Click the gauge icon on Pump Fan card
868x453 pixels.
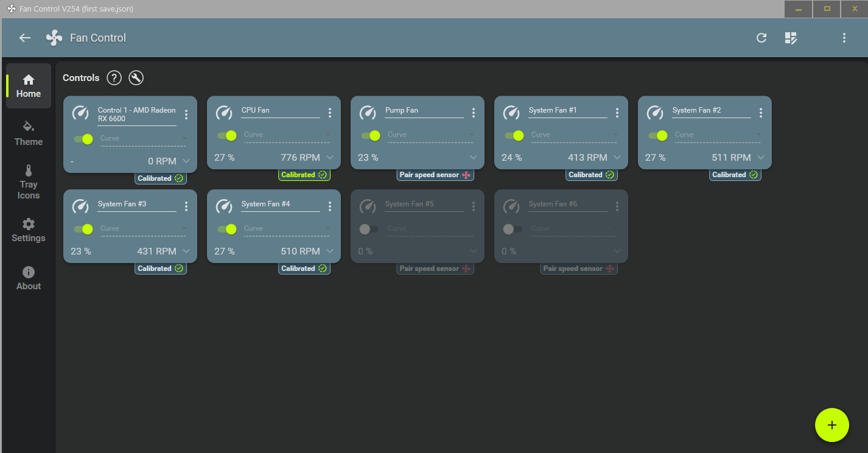(368, 113)
